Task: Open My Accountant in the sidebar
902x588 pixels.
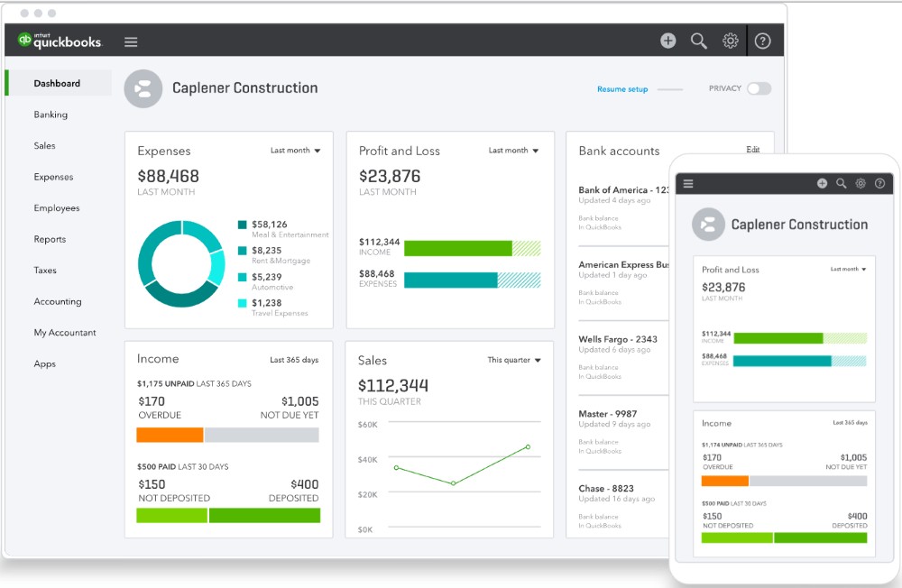Action: (x=64, y=333)
